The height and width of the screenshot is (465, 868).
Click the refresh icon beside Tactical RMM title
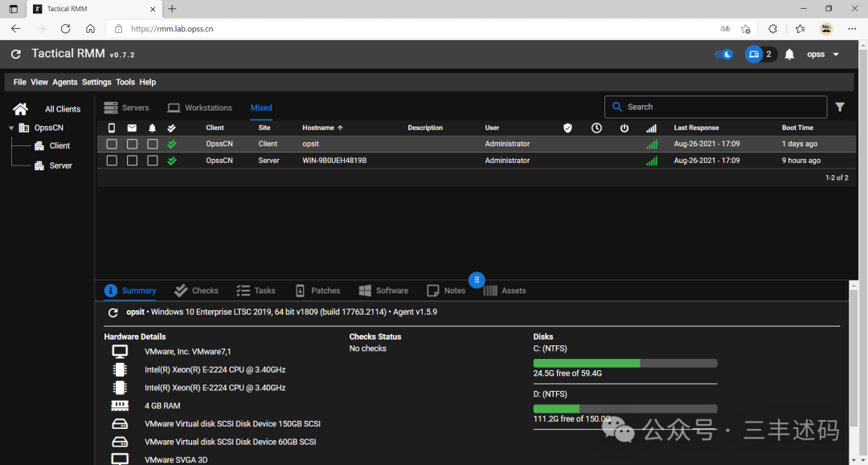(16, 54)
